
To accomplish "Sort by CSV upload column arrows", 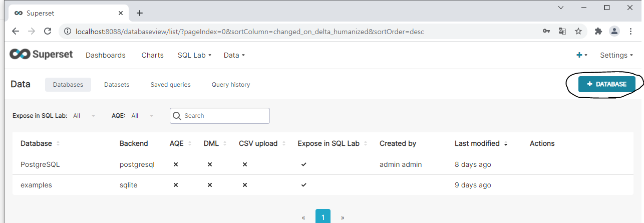I will (x=283, y=143).
